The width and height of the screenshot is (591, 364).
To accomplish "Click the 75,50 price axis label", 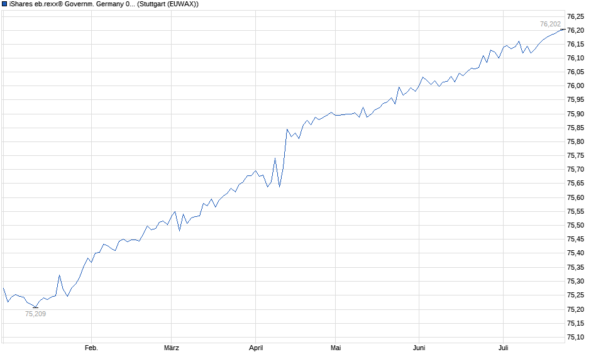I will pos(575,225).
